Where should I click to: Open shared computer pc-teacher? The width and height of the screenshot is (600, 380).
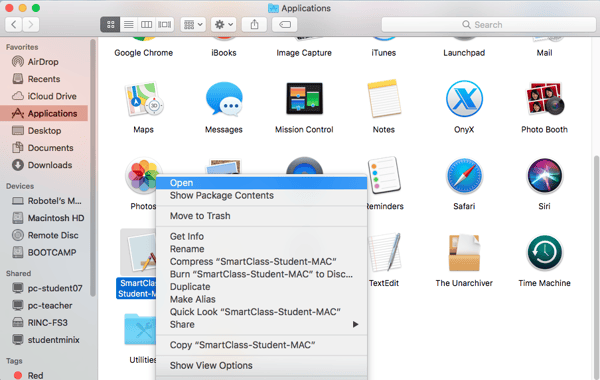point(44,305)
